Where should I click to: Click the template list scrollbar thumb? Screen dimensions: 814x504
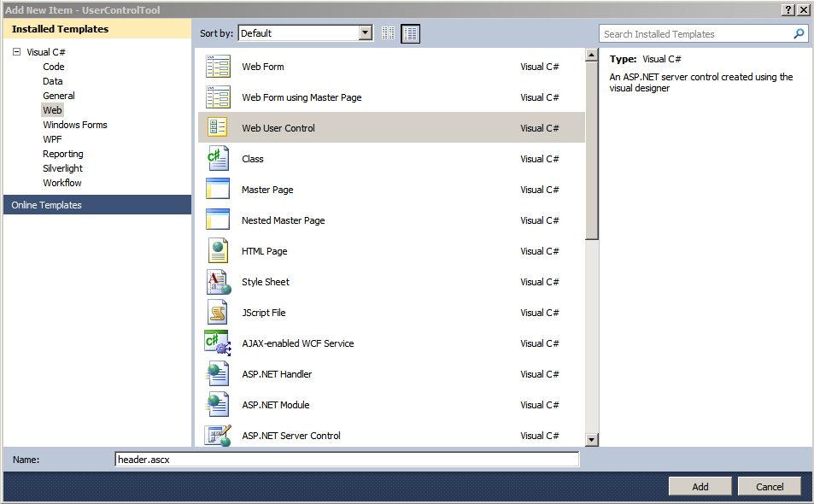click(591, 150)
